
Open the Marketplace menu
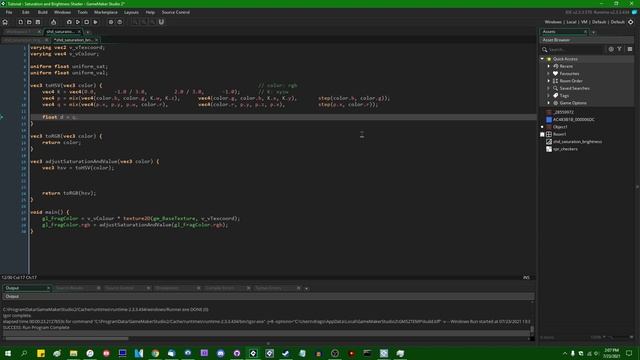click(106, 12)
